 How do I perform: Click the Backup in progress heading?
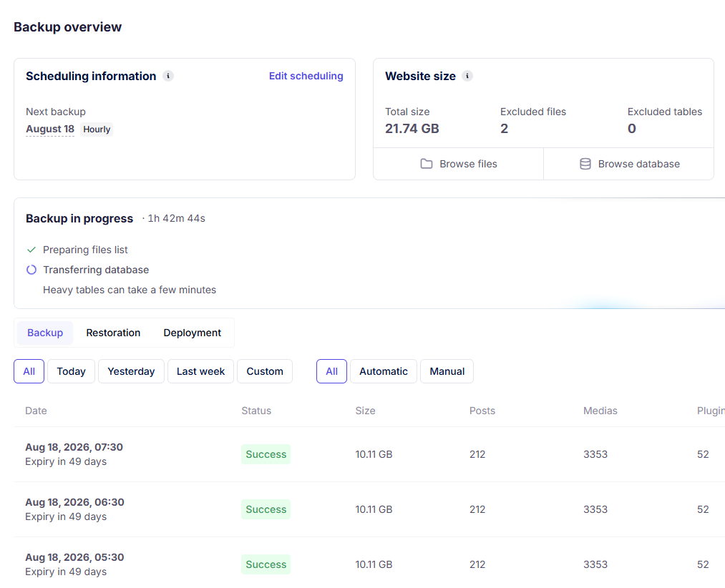79,218
